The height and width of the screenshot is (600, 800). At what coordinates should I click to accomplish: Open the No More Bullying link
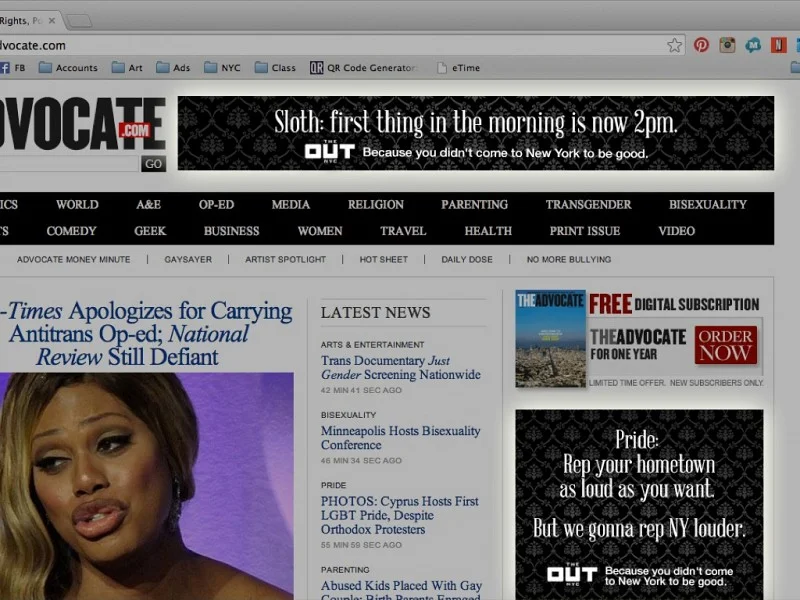569,260
